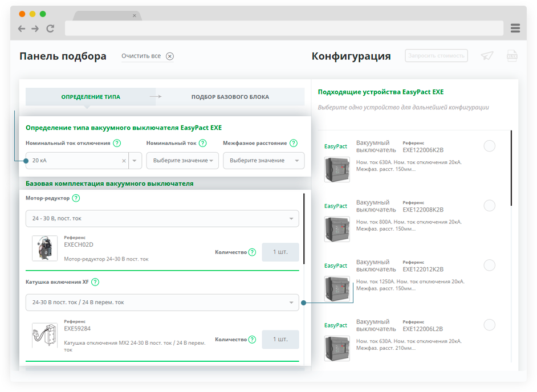Select the EXE122006K2B radio button

(489, 146)
